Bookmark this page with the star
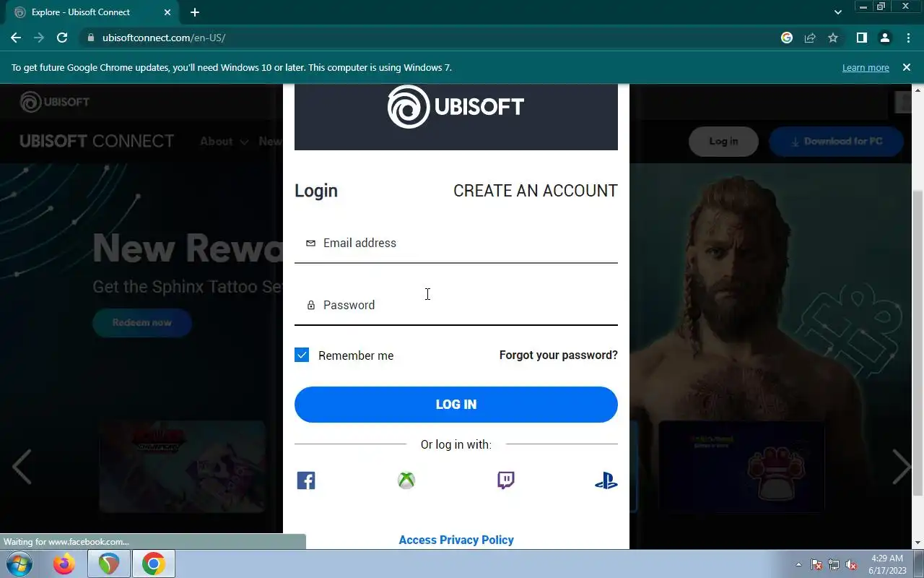The width and height of the screenshot is (924, 578). click(x=833, y=38)
